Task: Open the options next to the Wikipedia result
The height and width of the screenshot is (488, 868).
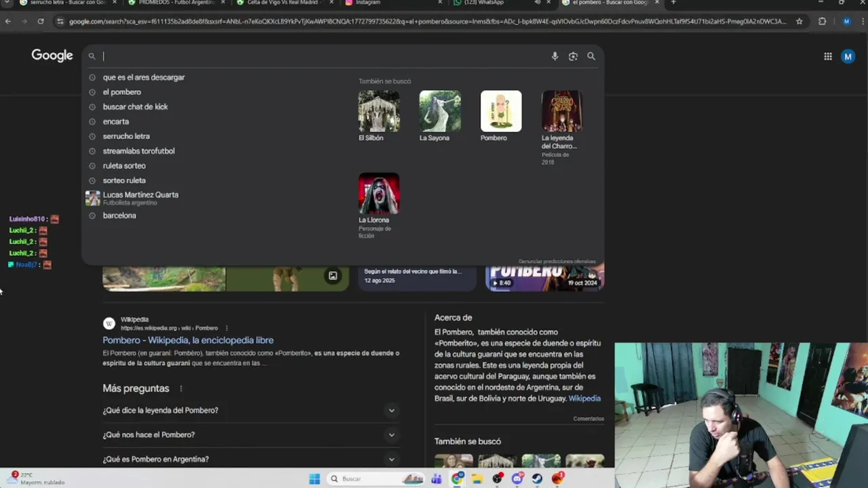Action: click(x=226, y=328)
